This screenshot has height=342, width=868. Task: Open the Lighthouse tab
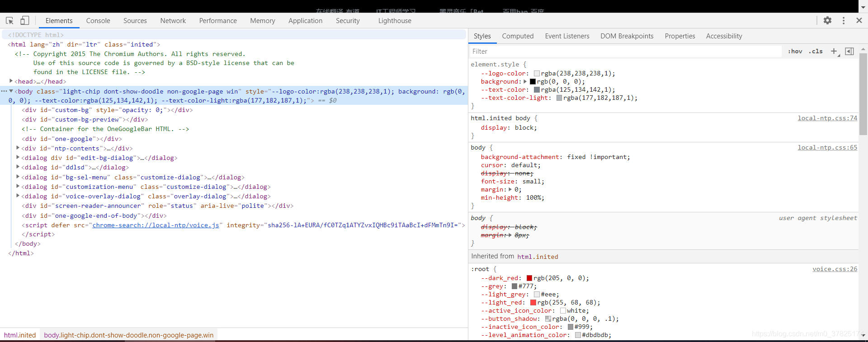point(395,21)
